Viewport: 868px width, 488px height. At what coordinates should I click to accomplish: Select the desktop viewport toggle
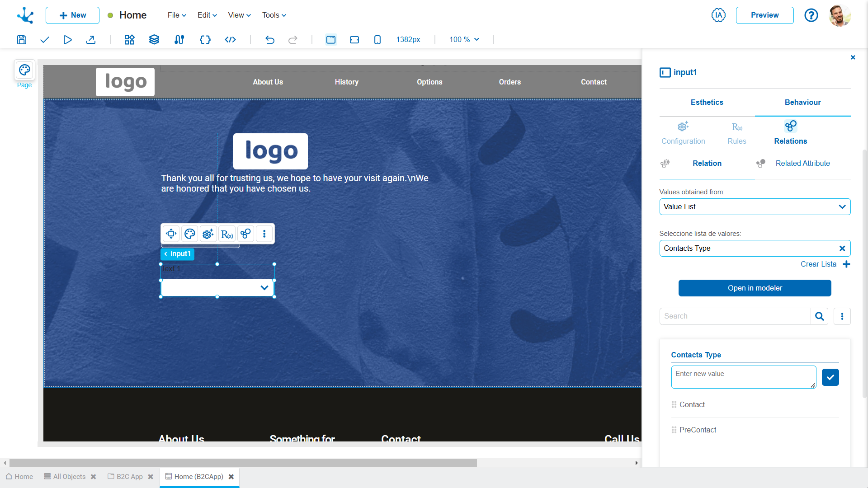331,40
